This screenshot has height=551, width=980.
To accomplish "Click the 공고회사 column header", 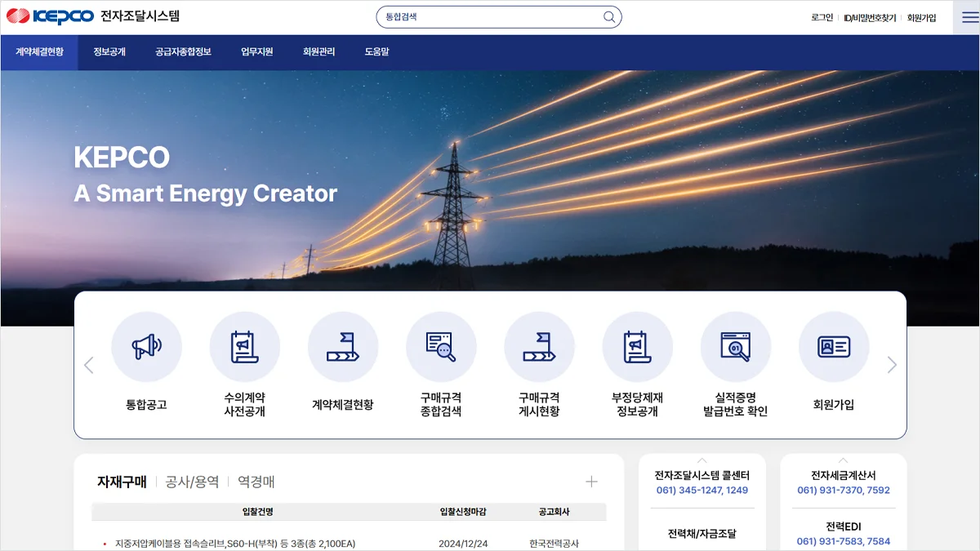I will [x=554, y=512].
